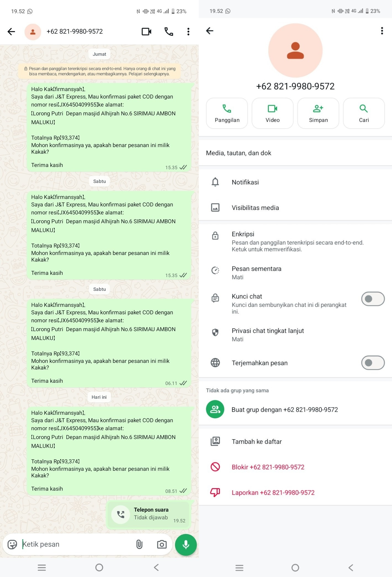Open Notifikasi settings
This screenshot has height=577, width=392.
295,182
